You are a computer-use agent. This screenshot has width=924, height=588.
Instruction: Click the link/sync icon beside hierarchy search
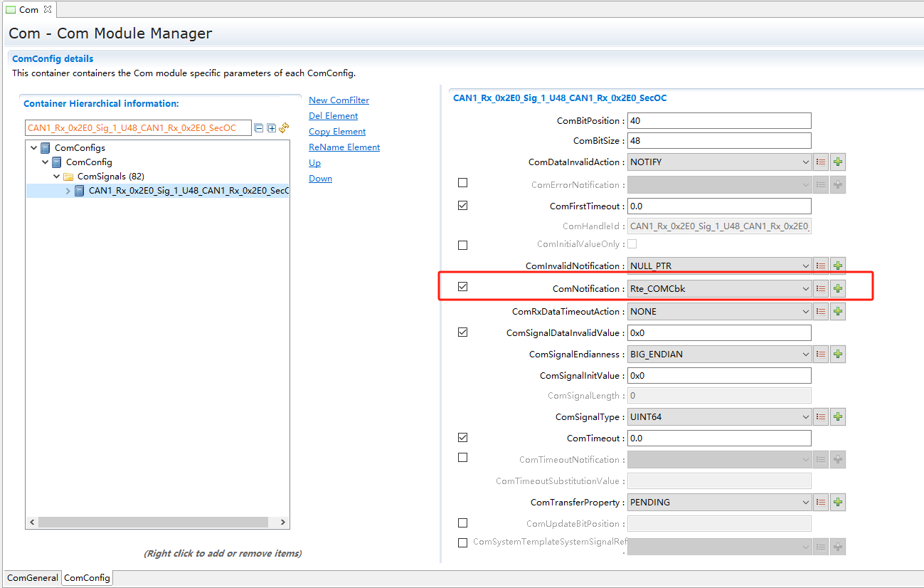click(x=284, y=128)
